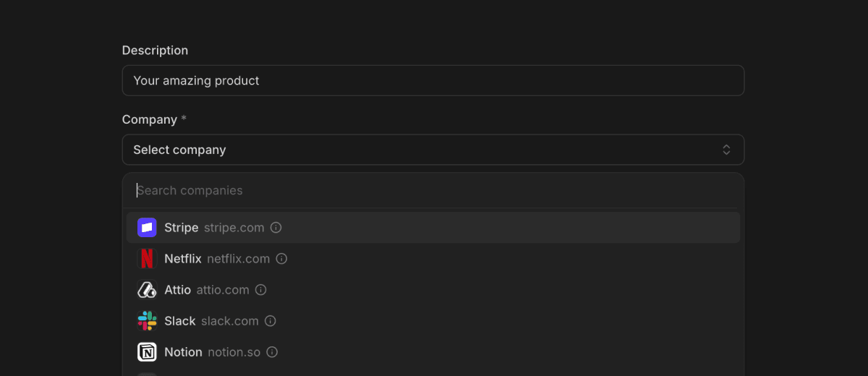Viewport: 868px width, 376px height.
Task: Click the Slack logo icon
Action: (147, 321)
